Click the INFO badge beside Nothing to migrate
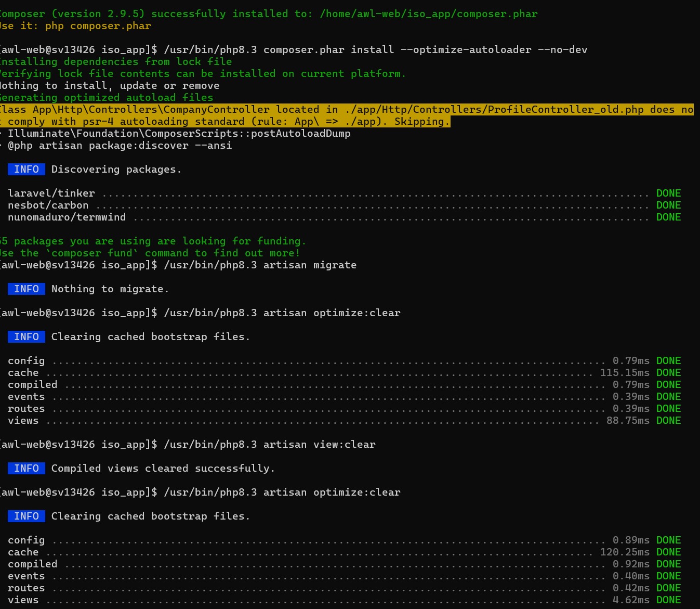This screenshot has height=609, width=700. (27, 289)
